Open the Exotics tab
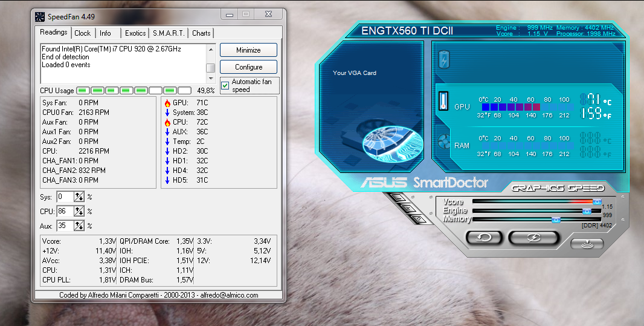Image resolution: width=644 pixels, height=326 pixels. pyautogui.click(x=135, y=33)
